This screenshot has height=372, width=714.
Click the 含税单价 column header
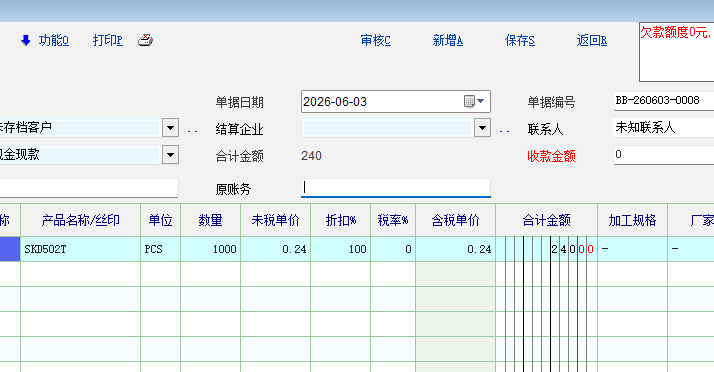click(455, 220)
